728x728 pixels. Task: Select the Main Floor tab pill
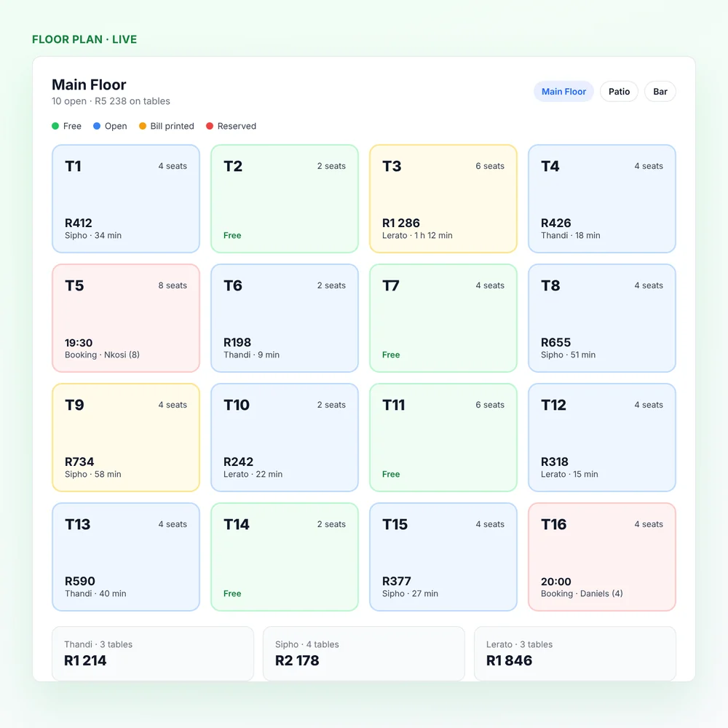[563, 92]
